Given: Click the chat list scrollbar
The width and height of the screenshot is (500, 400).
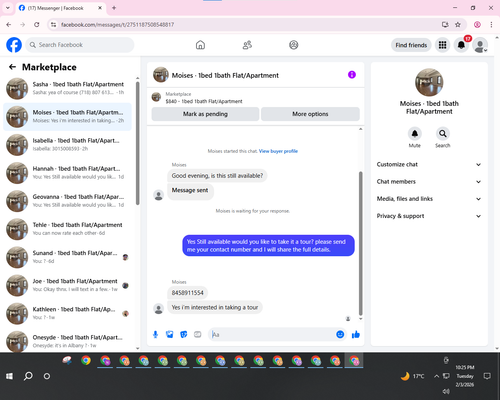Looking at the screenshot, I should coord(138,143).
